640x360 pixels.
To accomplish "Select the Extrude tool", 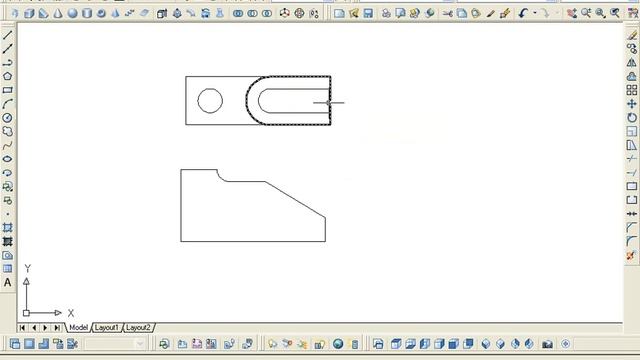I will tap(162, 13).
